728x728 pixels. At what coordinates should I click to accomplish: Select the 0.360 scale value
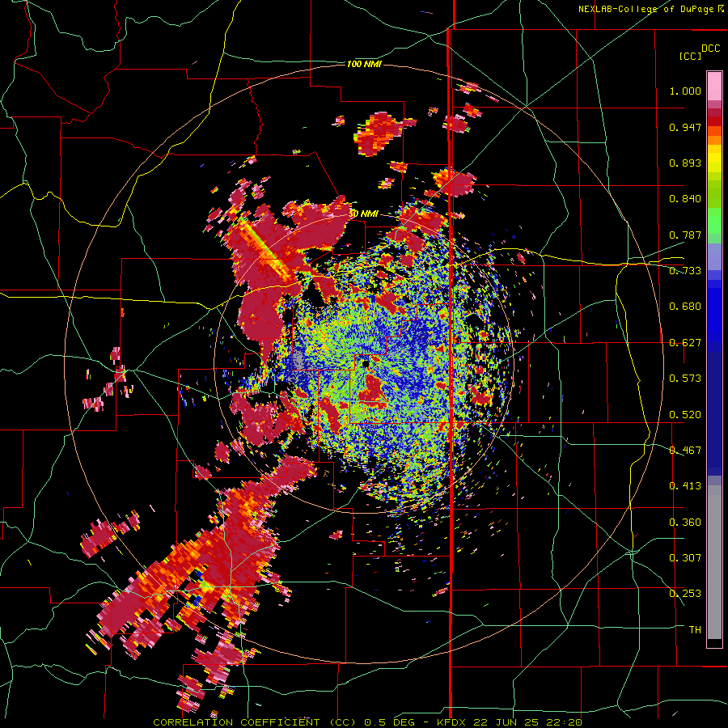coord(685,523)
